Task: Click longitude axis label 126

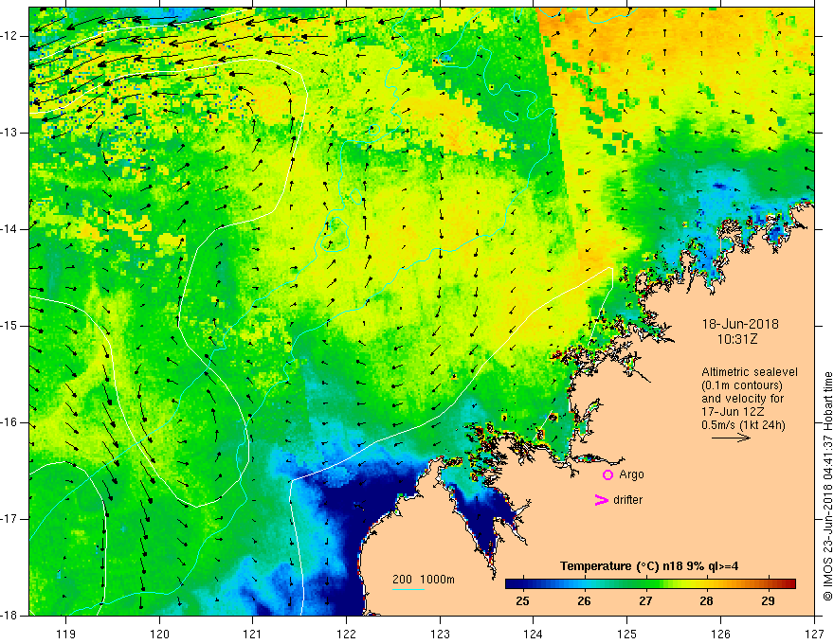Action: coord(720,634)
